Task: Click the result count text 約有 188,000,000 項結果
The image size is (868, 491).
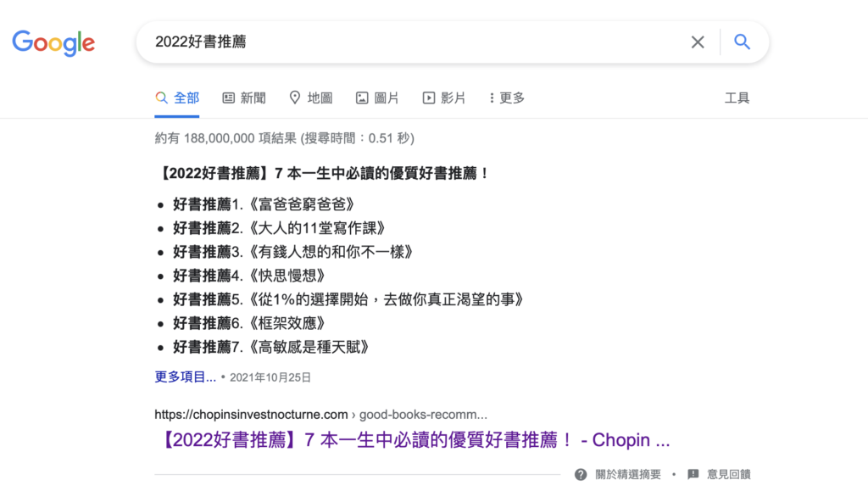Action: 225,138
